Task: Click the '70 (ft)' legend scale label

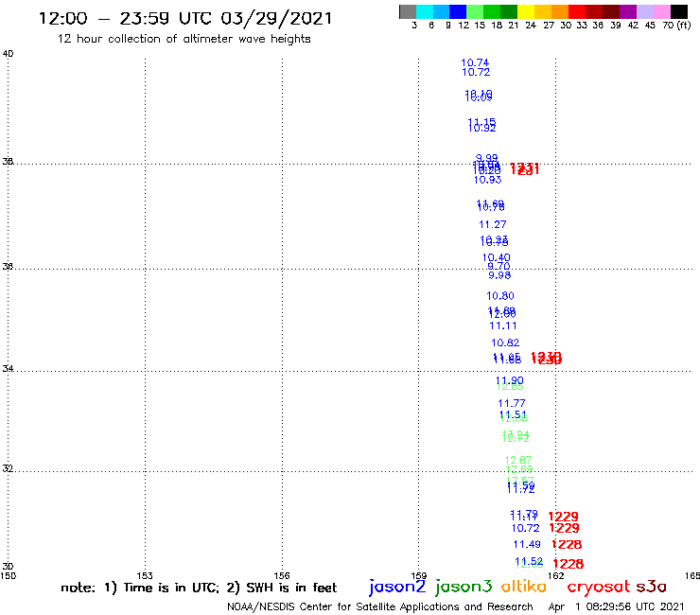Action: click(x=676, y=25)
